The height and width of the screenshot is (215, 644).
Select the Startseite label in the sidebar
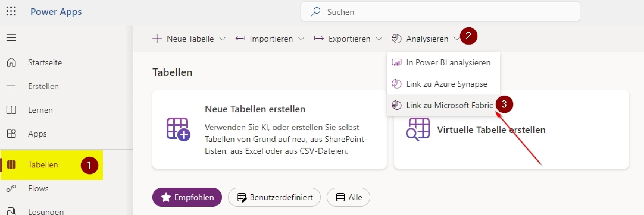click(45, 62)
